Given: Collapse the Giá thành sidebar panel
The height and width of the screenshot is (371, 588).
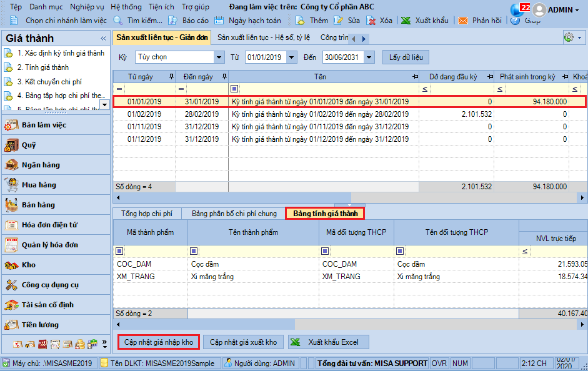Looking at the screenshot, I should 103,38.
